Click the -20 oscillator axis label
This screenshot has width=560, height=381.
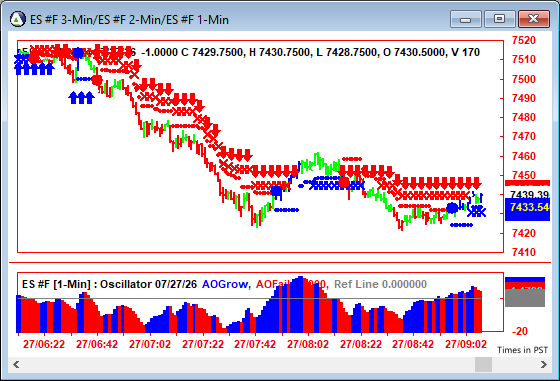pyautogui.click(x=520, y=331)
